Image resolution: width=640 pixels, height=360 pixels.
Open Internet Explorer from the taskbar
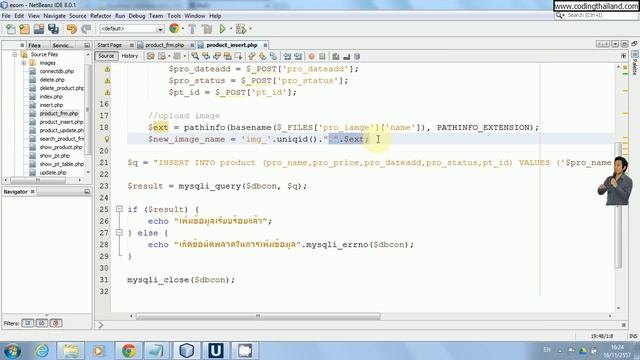click(42, 351)
